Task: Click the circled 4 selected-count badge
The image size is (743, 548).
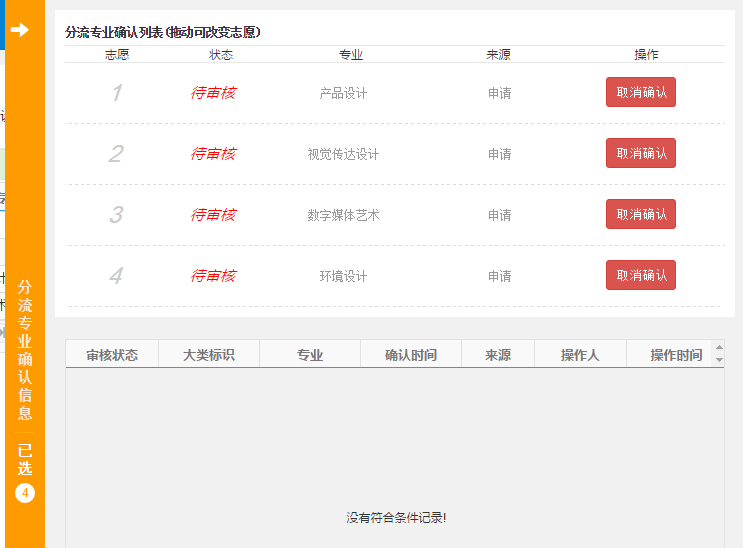Action: pos(25,492)
